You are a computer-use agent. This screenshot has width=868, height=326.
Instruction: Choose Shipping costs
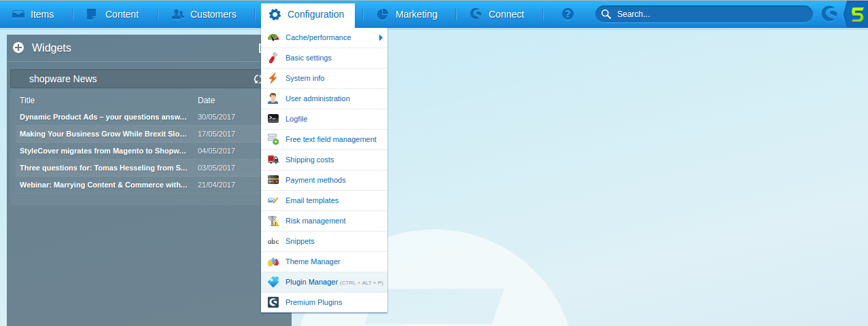pyautogui.click(x=324, y=160)
